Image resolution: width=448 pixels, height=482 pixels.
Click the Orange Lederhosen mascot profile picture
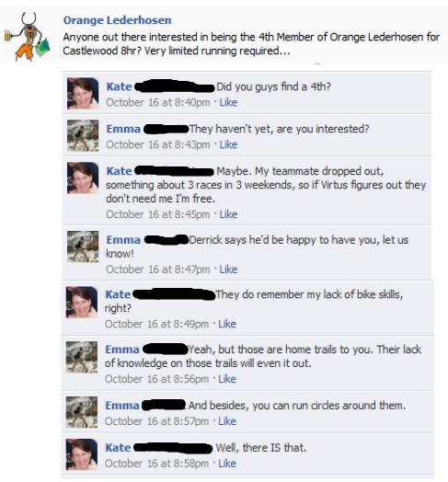tap(28, 36)
